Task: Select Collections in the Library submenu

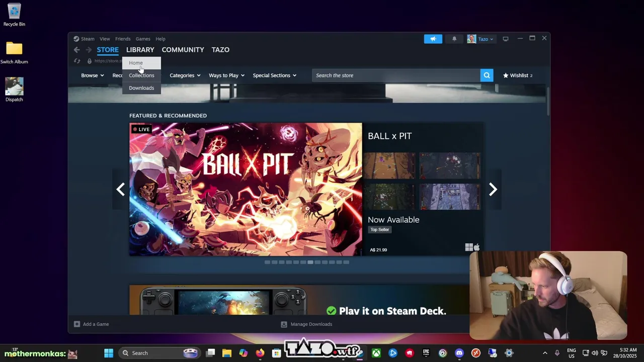Action: (141, 75)
